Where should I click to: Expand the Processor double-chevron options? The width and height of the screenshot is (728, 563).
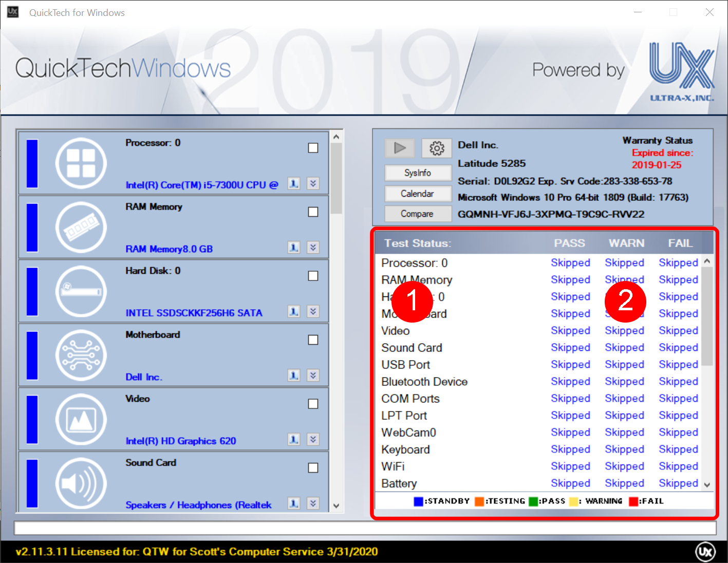313,183
